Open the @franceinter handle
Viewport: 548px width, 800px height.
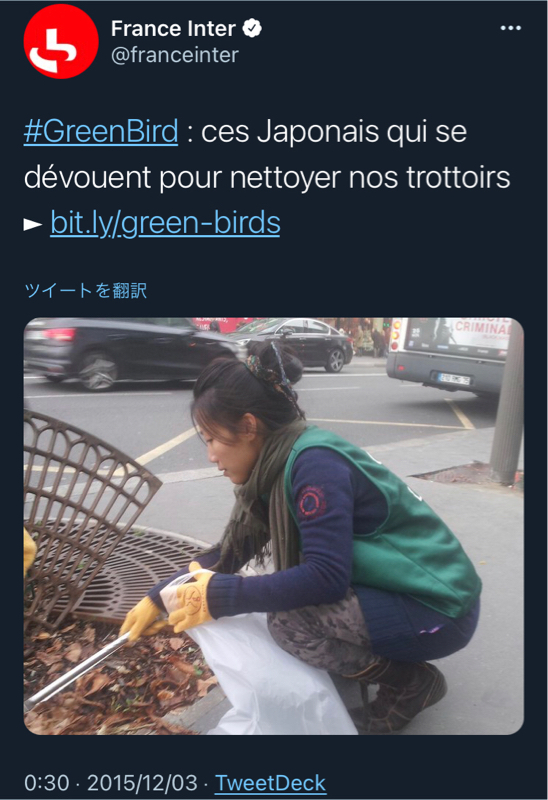coord(175,55)
